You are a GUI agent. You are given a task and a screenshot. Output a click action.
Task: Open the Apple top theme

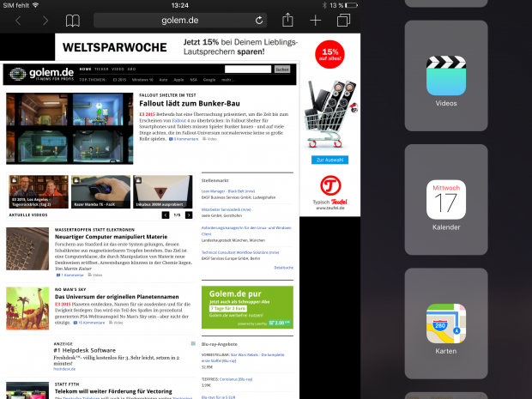178,80
